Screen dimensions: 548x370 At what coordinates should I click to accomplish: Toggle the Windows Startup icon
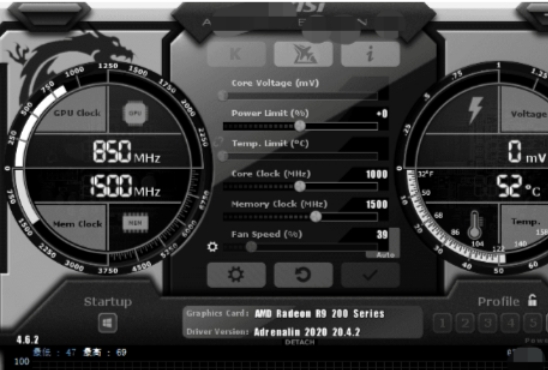[x=107, y=323]
